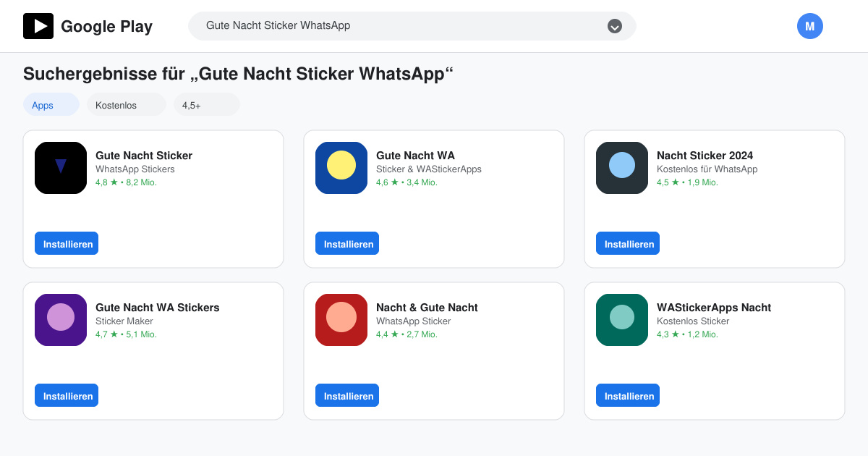868x456 pixels.
Task: Open the Gute Nacht WA Stickers app icon
Action: (x=61, y=320)
